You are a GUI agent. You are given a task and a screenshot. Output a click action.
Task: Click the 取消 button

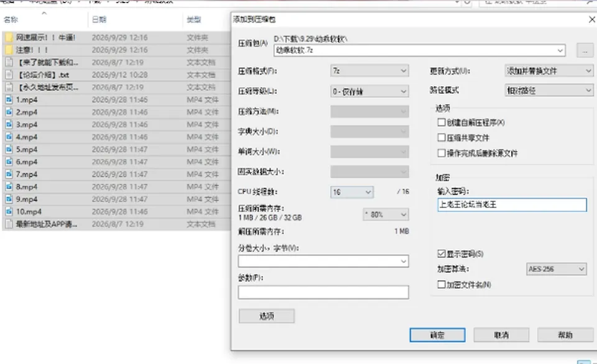501,335
